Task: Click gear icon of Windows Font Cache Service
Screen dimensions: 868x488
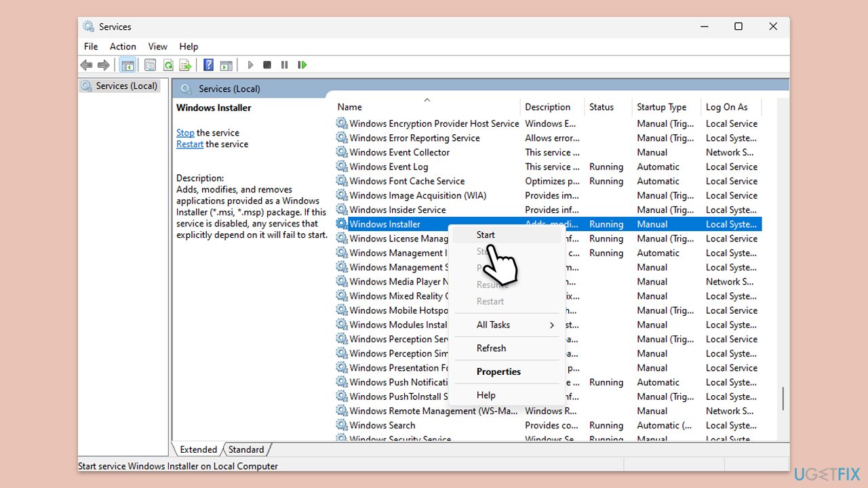Action: click(x=342, y=181)
